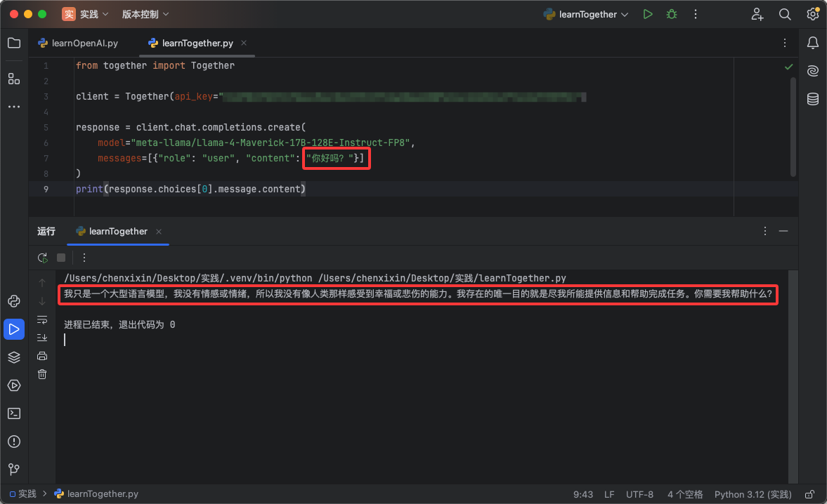The height and width of the screenshot is (504, 827).
Task: Click the editor's vertical scrollbar
Action: tap(793, 127)
